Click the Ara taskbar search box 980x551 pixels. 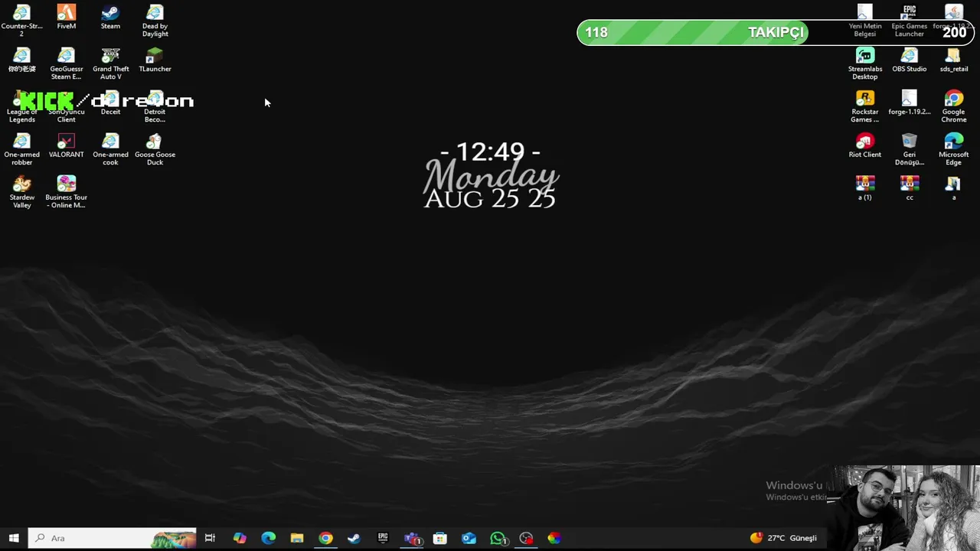113,538
